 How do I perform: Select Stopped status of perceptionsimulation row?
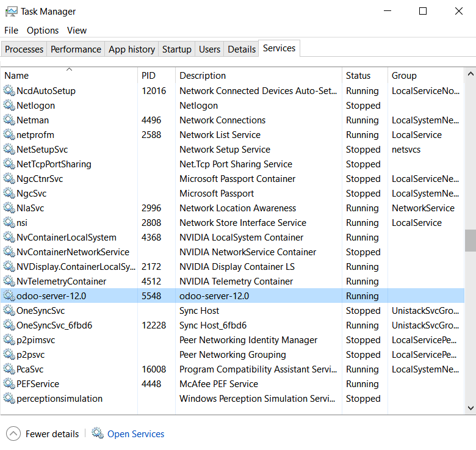(363, 398)
